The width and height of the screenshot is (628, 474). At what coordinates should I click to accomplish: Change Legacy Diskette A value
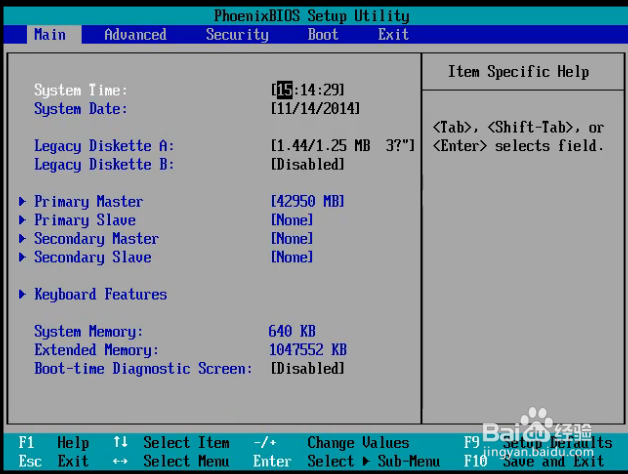tap(343, 145)
